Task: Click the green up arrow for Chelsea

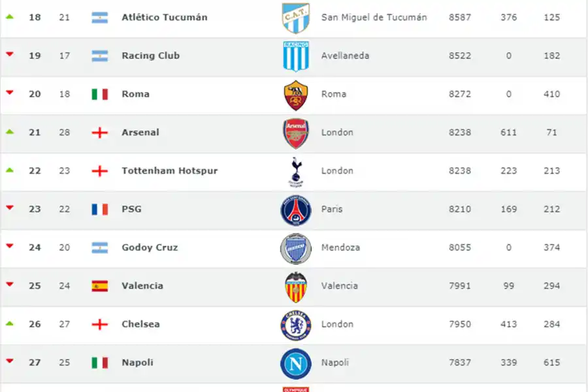Action: tap(8, 324)
